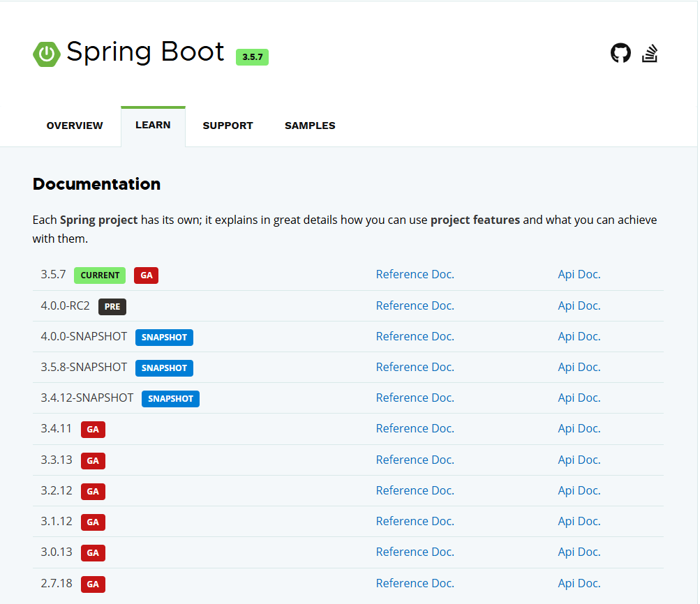This screenshot has width=700, height=604.
Task: Click the Spring Boot power logo
Action: tap(47, 54)
